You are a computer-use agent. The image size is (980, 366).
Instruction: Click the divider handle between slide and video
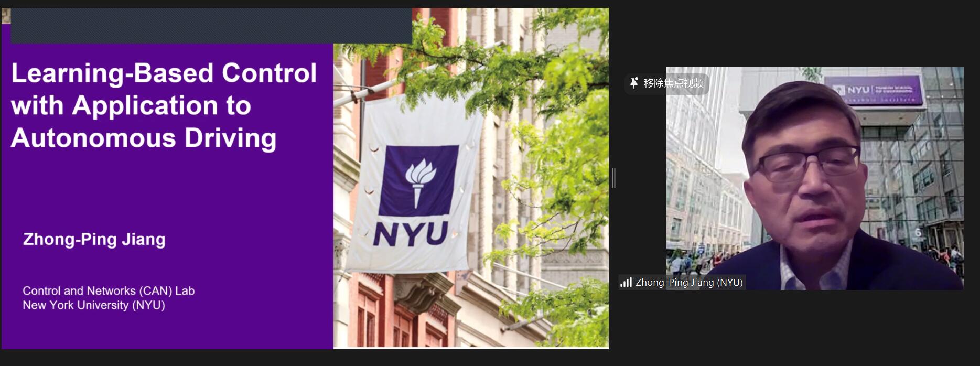[x=613, y=178]
